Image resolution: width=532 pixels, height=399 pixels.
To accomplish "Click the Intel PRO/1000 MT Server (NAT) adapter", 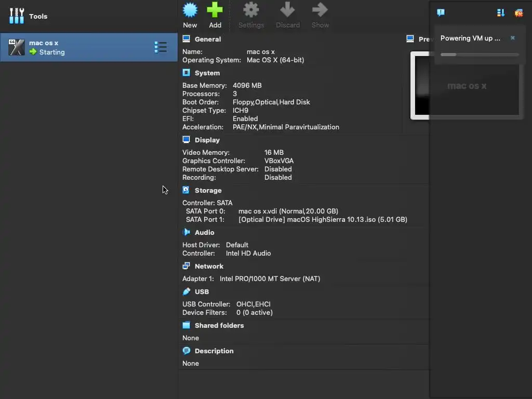I will (x=270, y=278).
